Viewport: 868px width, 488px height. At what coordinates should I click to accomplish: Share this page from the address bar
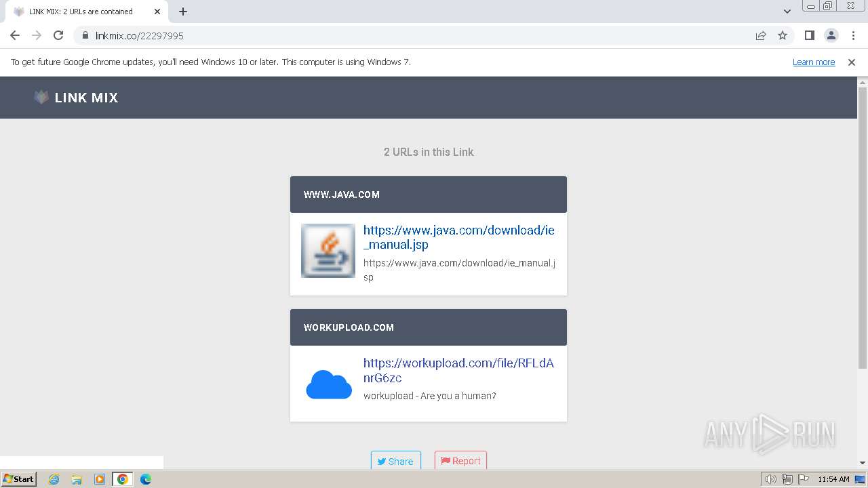point(761,35)
